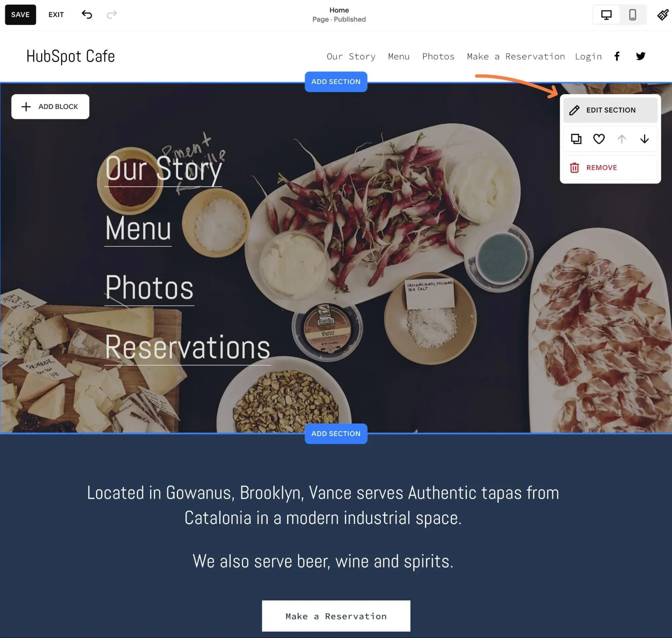Click ADD SECTION at top of page
This screenshot has width=672, height=638.
click(x=336, y=82)
